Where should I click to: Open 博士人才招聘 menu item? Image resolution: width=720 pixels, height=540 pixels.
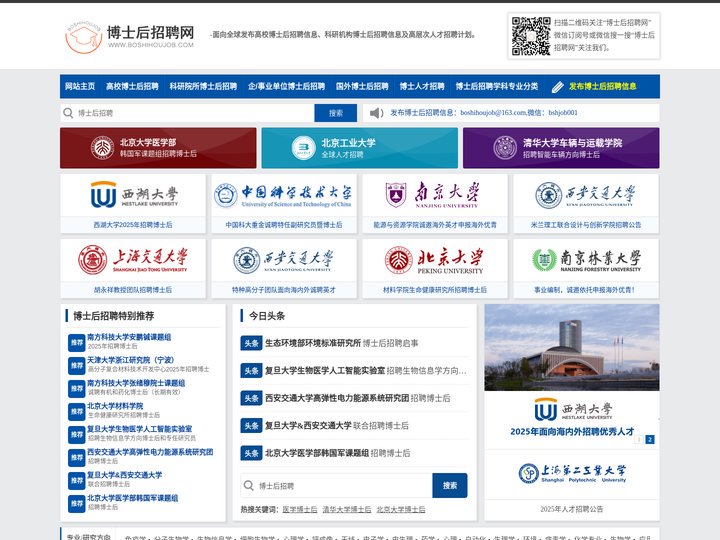pyautogui.click(x=422, y=86)
